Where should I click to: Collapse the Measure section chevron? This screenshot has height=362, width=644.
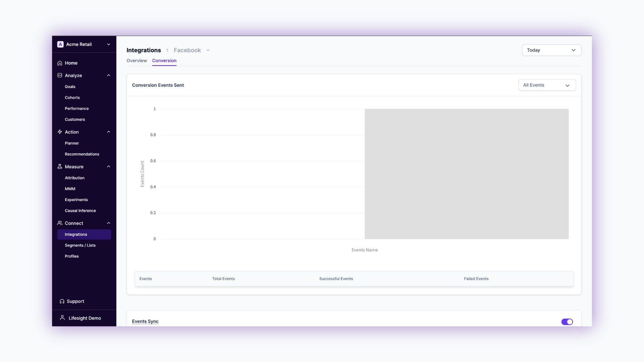click(108, 167)
